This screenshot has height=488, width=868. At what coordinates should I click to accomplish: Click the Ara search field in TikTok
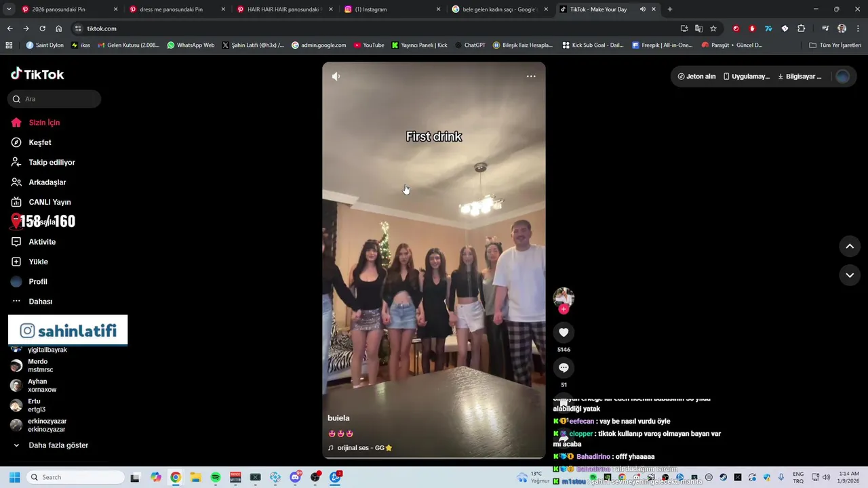[x=54, y=99]
